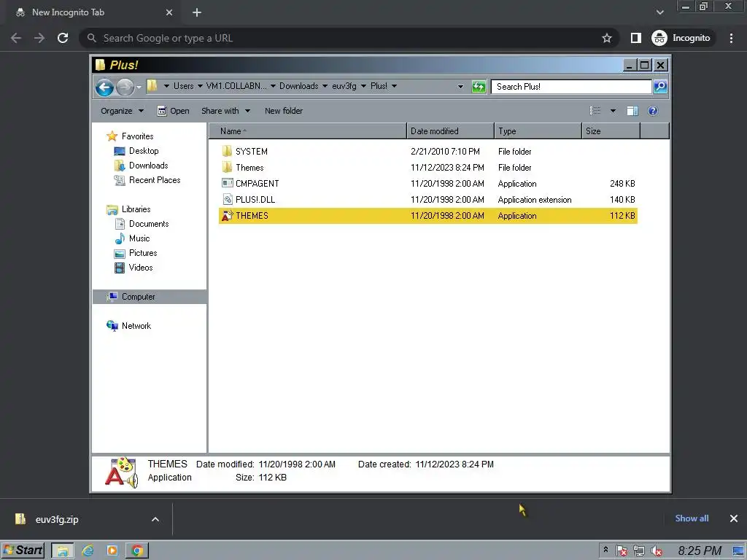Viewport: 747px width, 560px height.
Task: Click the search magnifier in Explorer
Action: (660, 87)
